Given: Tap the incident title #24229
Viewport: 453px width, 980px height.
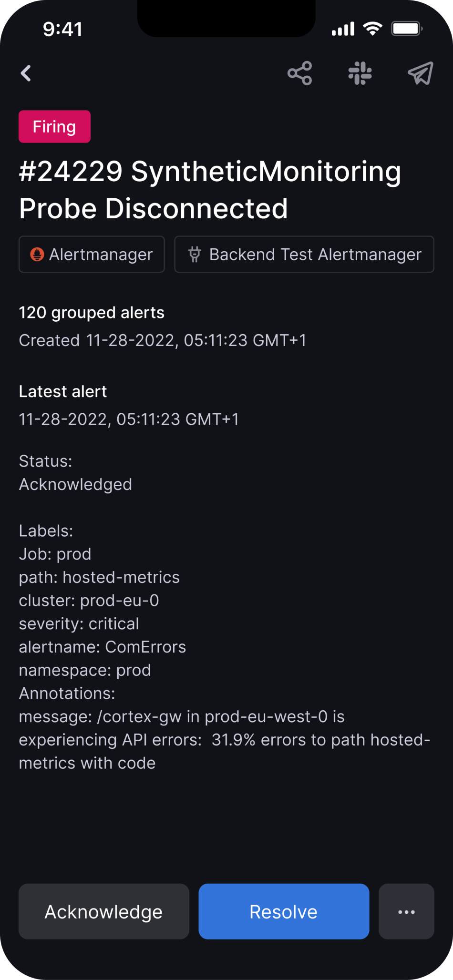Looking at the screenshot, I should pos(210,190).
